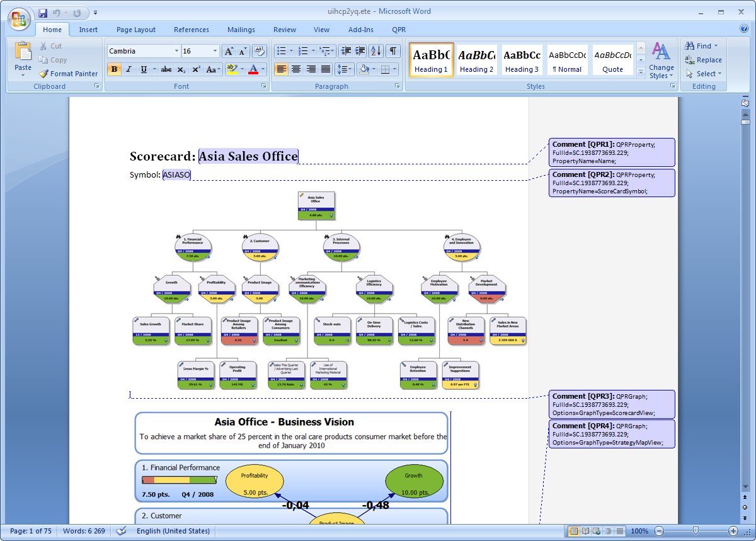
Task: Click the proofing errors icon in status bar
Action: pyautogui.click(x=122, y=531)
